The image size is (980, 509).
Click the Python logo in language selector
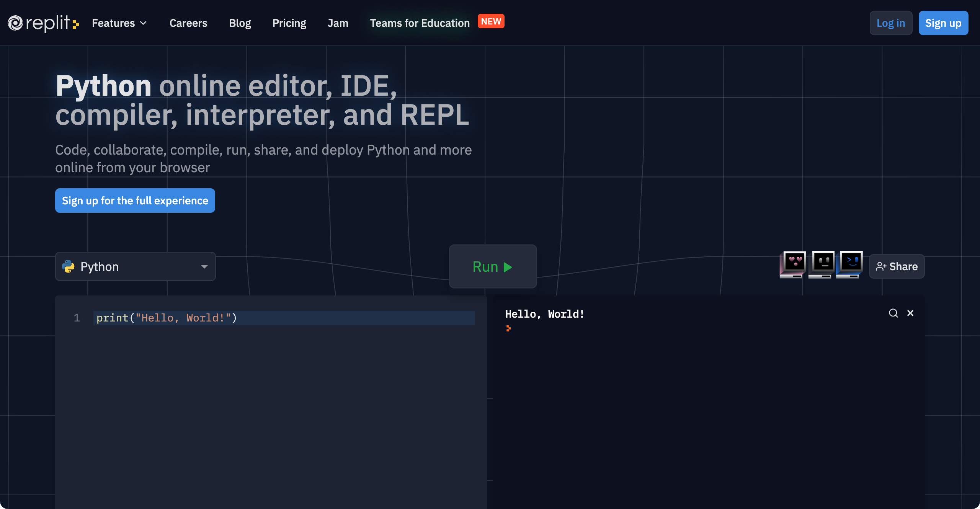68,266
